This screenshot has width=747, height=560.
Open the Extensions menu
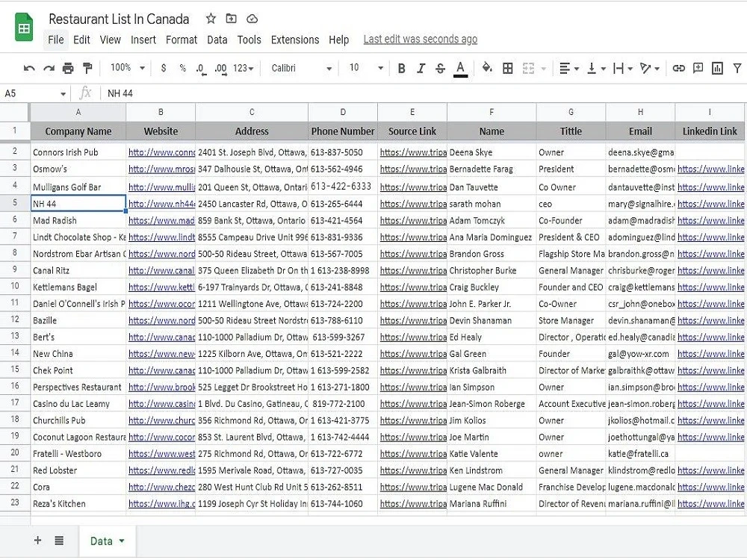[295, 40]
